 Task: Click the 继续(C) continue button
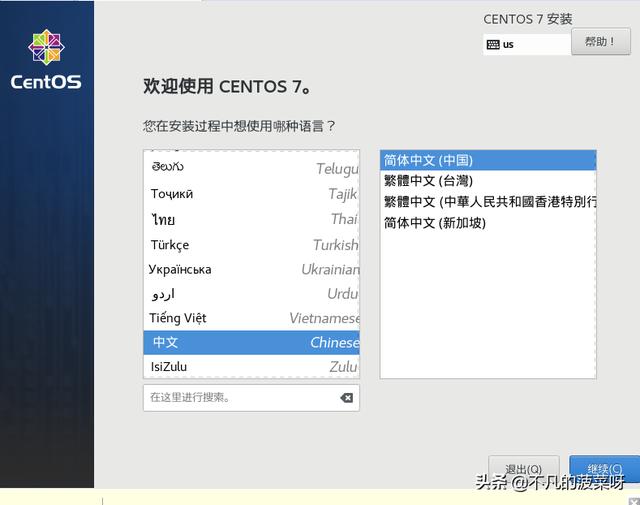[605, 469]
